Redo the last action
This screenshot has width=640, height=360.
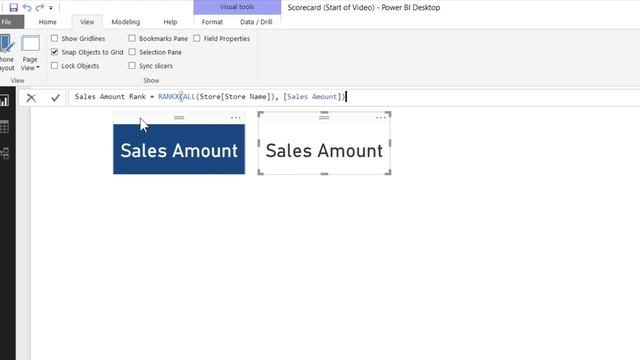pos(40,7)
